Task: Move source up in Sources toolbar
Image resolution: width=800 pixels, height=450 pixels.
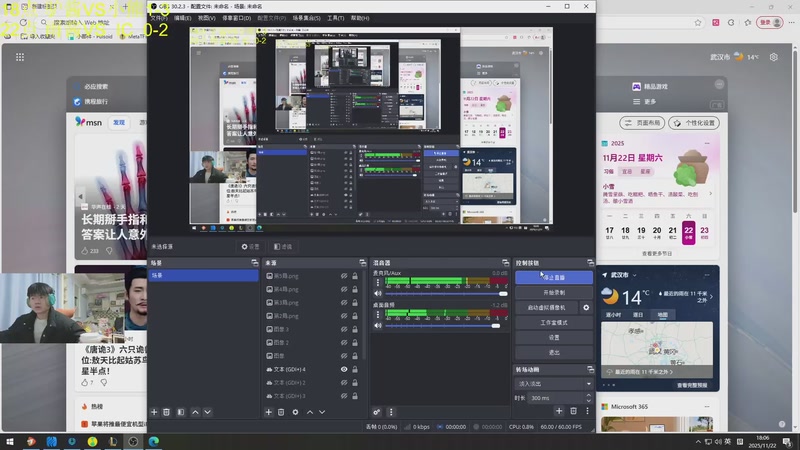Action: point(310,412)
